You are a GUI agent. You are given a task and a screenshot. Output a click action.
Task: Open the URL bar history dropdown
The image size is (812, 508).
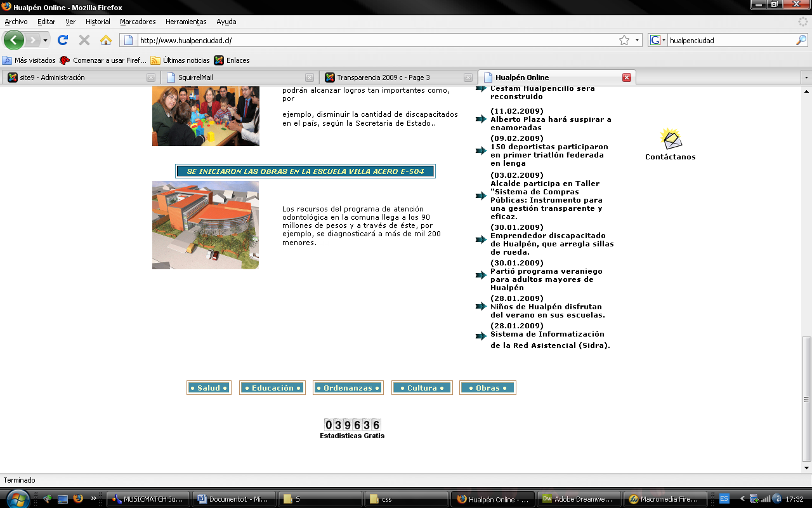click(638, 40)
